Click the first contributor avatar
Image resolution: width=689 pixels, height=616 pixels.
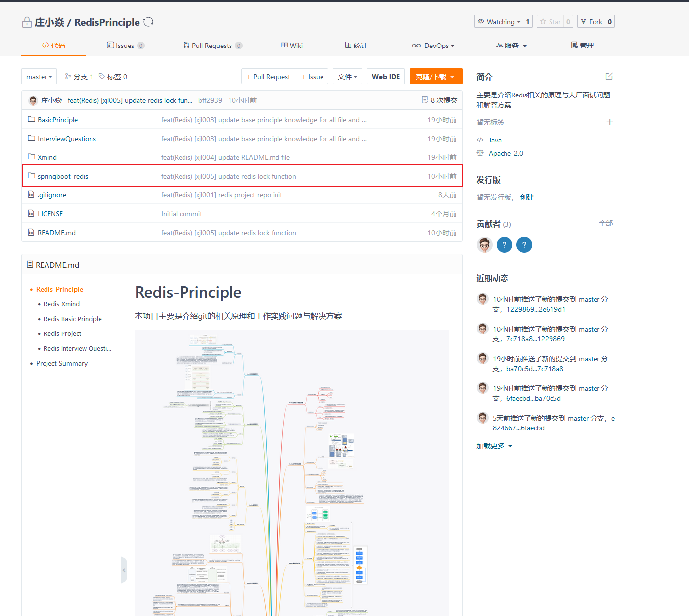tap(485, 245)
